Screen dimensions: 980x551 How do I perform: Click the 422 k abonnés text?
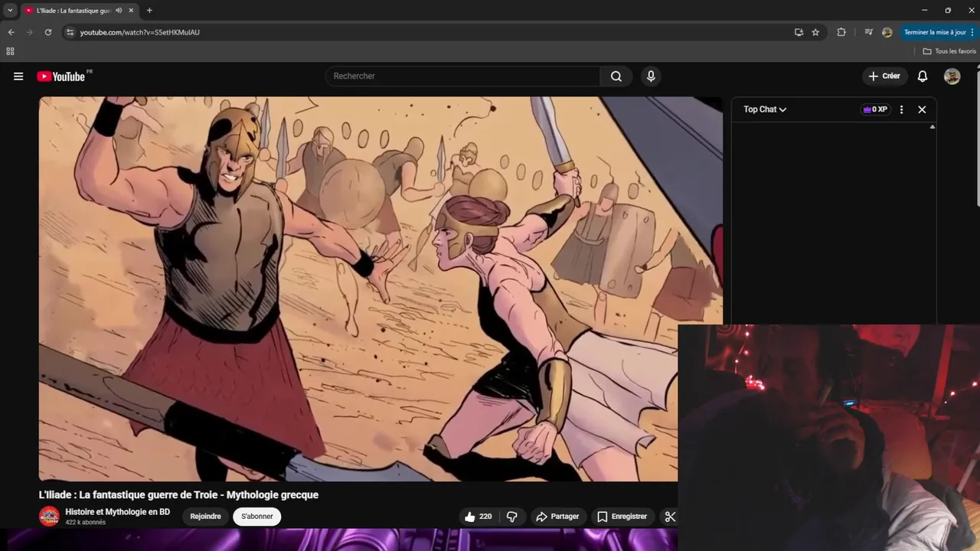[85, 523]
